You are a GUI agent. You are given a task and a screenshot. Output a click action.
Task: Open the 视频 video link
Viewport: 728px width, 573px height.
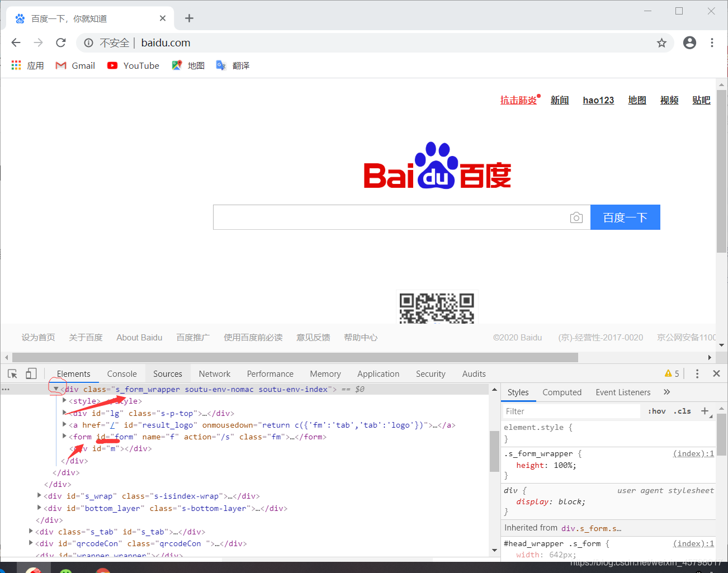point(669,100)
